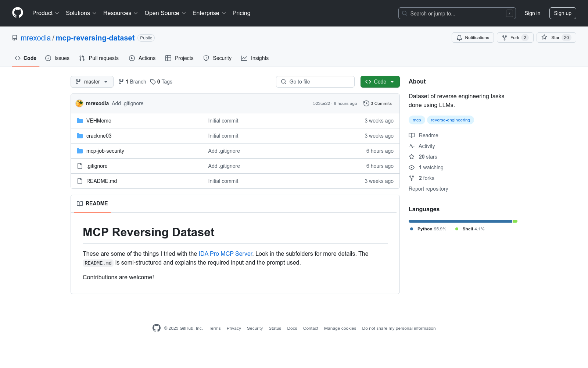The width and height of the screenshot is (588, 368).
Task: Open the Pricing page
Action: point(241,13)
